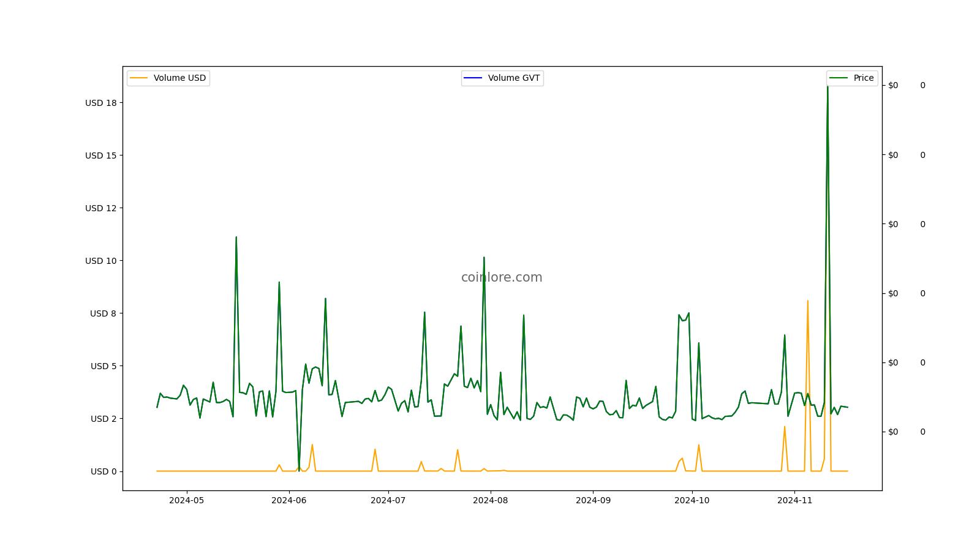Click the 2024-07 date label
Viewport: 980px width, 551px height.
click(x=388, y=500)
